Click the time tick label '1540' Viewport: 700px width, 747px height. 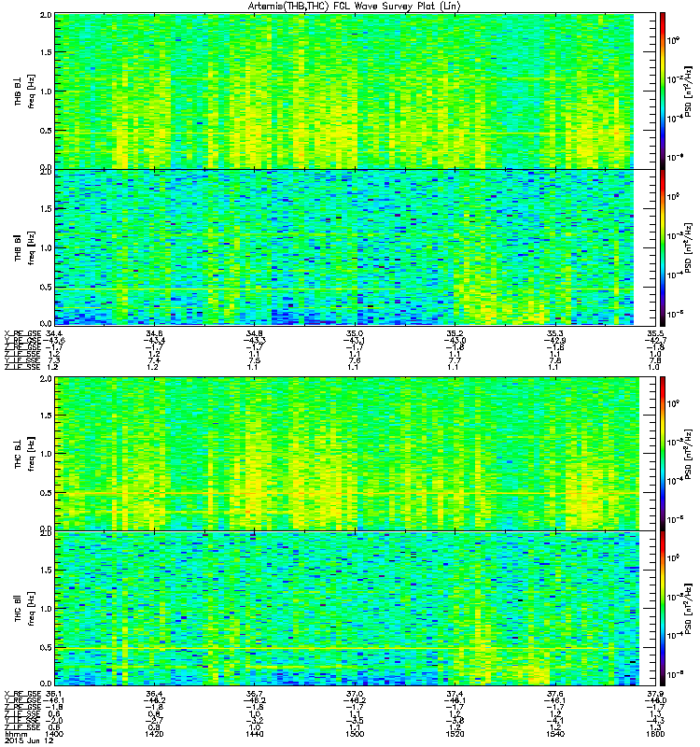[555, 734]
